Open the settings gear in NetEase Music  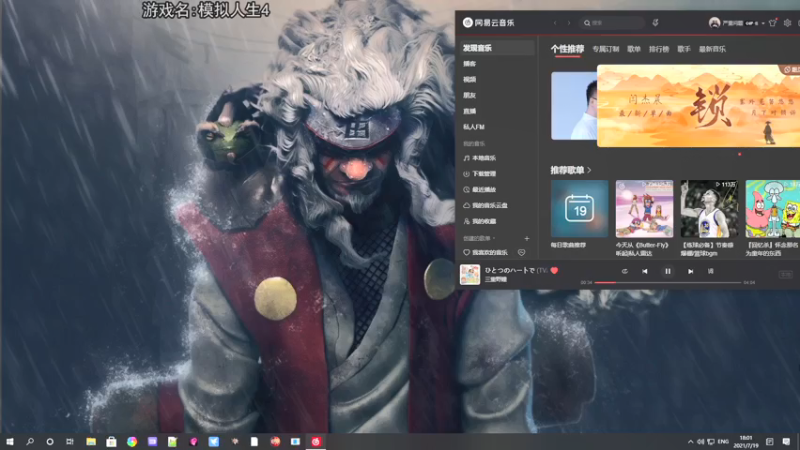[787, 22]
